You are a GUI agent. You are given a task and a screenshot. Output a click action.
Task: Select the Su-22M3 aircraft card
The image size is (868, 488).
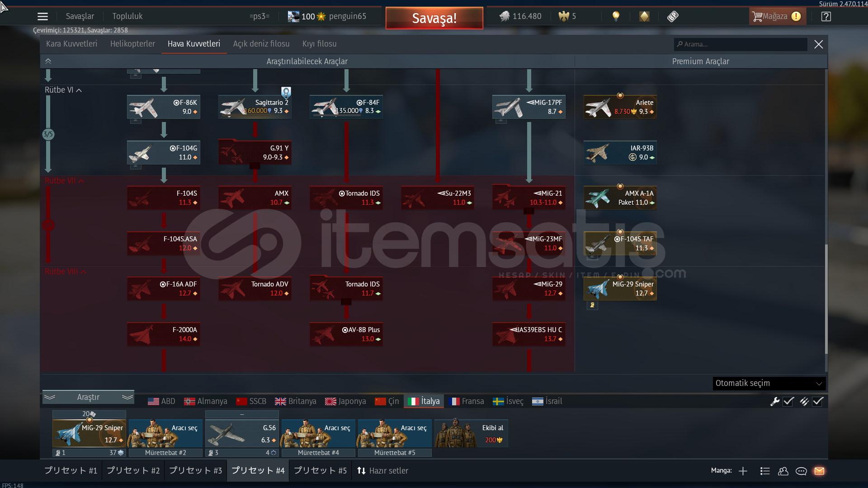coord(438,198)
